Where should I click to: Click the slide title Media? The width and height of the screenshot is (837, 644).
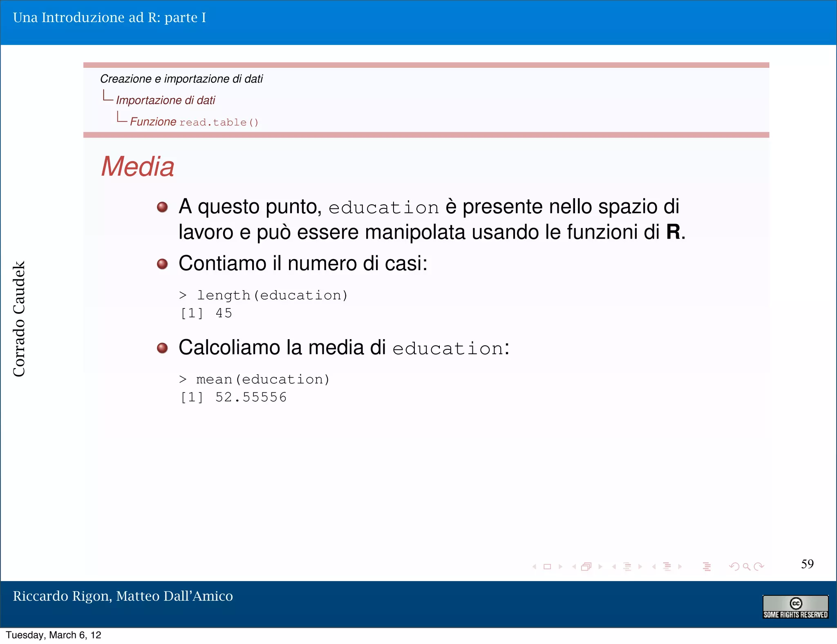(x=138, y=166)
